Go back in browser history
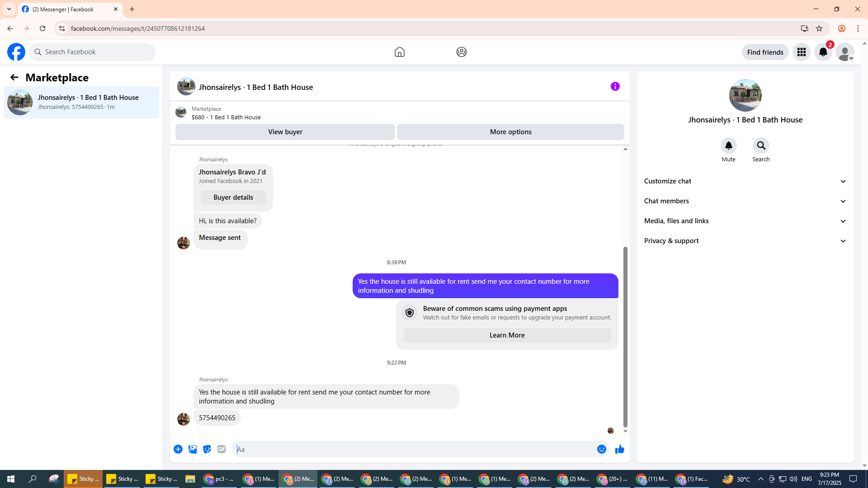Image resolution: width=868 pixels, height=488 pixels. (x=10, y=28)
